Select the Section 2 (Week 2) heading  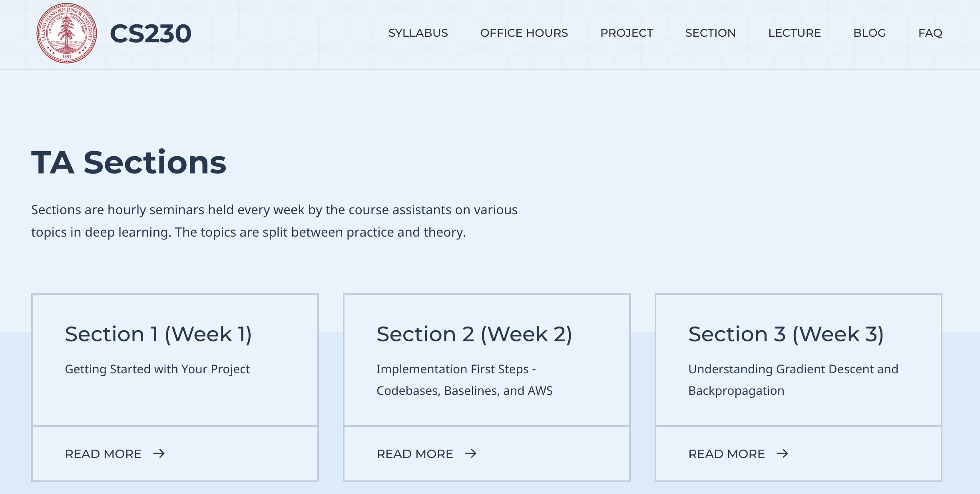point(474,334)
